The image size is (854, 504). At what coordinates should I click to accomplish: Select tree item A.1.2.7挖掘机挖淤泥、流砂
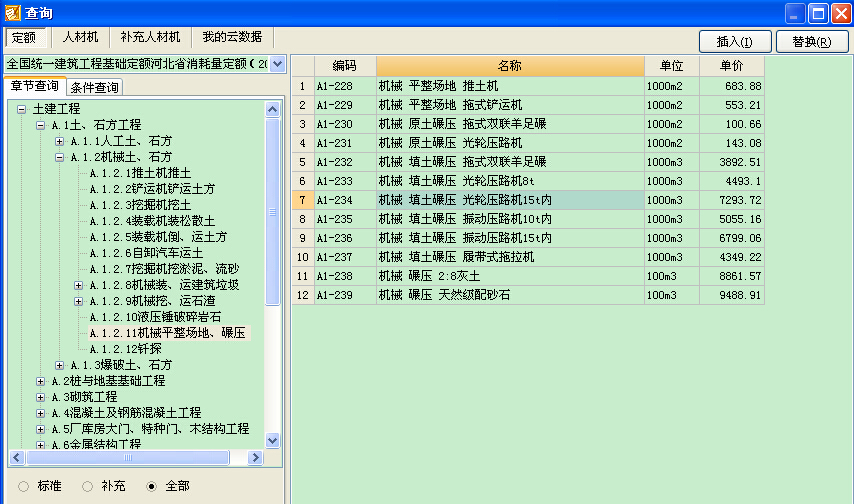click(164, 269)
